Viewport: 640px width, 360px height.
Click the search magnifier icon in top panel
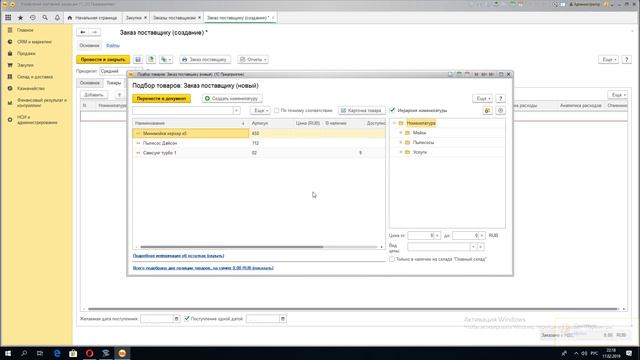point(45,18)
